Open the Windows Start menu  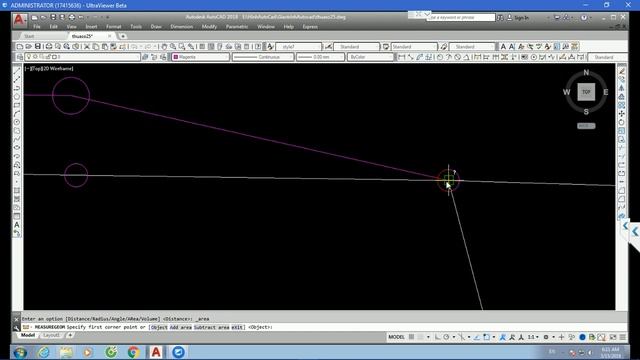[x=20, y=352]
